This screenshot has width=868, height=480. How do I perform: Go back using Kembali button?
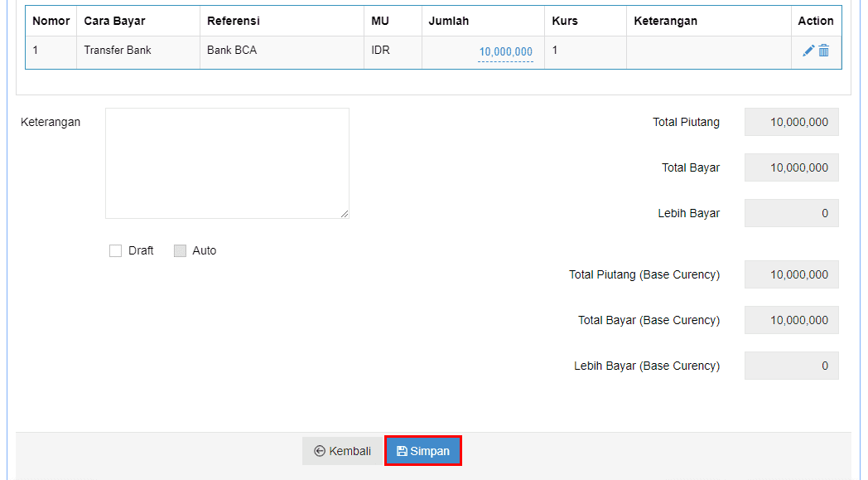(x=342, y=451)
